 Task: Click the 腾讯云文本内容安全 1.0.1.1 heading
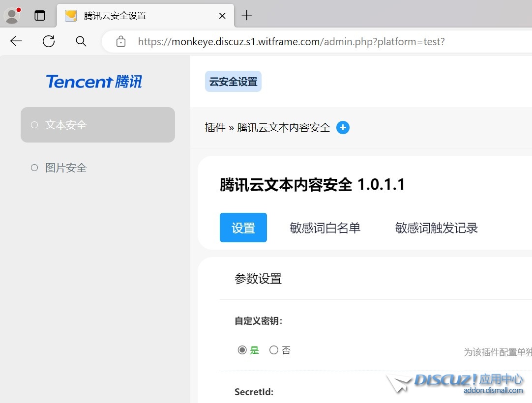pos(313,184)
